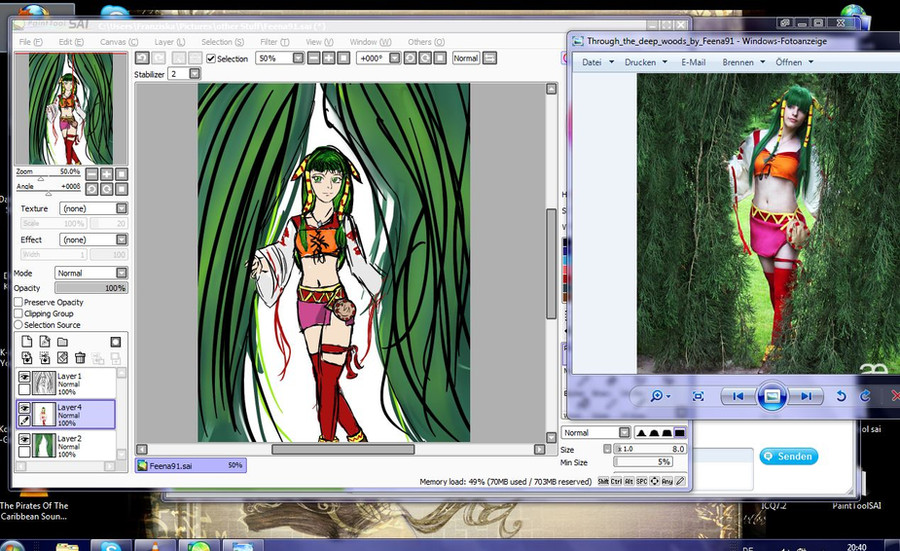900x551 pixels.
Task: Expand the Drucken menu arrow in Fotoanzeige
Action: click(x=665, y=62)
